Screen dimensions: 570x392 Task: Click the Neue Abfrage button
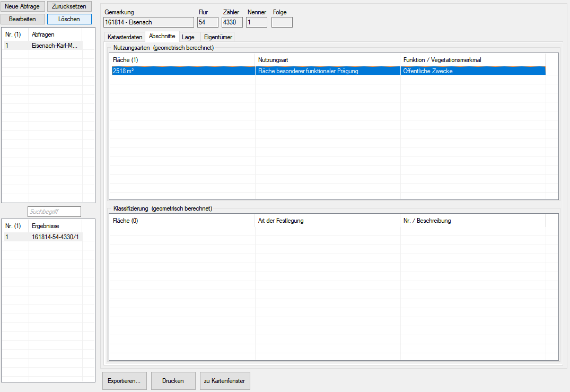22,6
